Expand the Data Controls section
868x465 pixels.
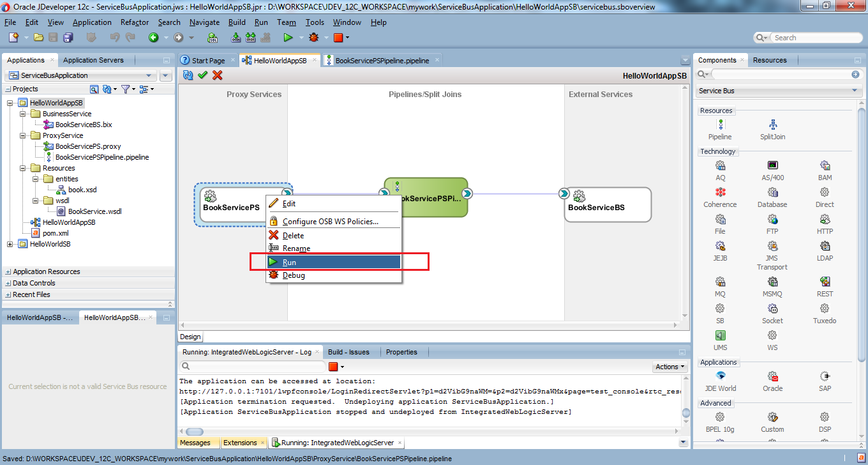coord(8,284)
